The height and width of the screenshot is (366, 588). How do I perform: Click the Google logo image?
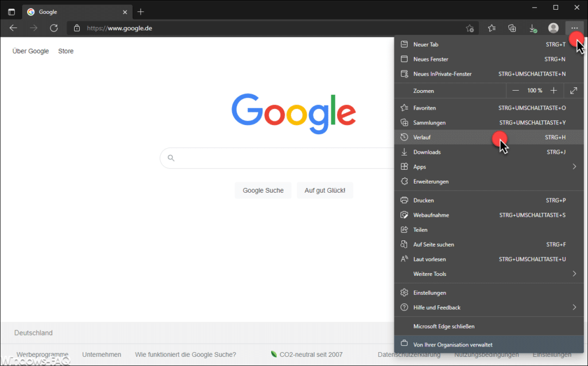[293, 114]
